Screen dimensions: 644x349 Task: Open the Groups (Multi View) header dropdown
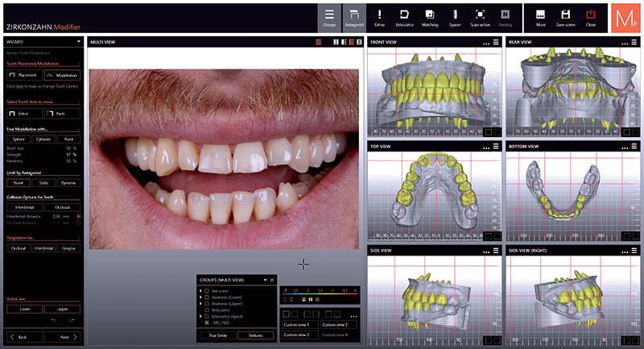264,279
